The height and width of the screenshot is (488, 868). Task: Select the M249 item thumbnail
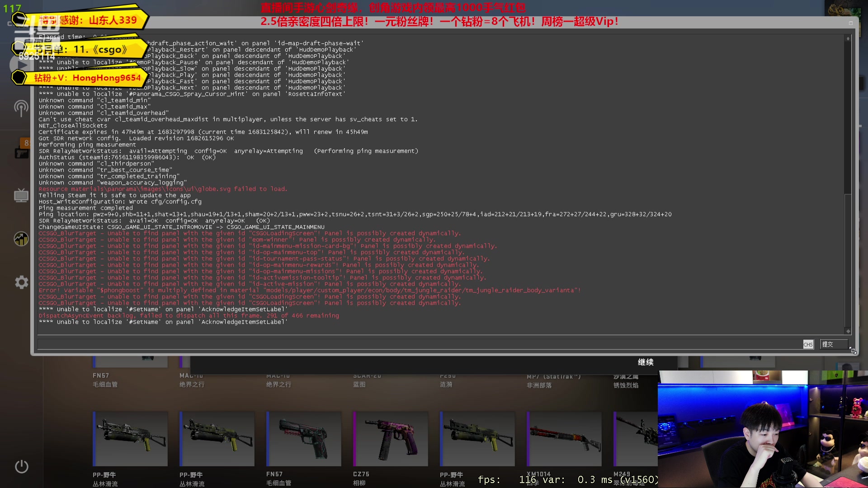coord(635,439)
